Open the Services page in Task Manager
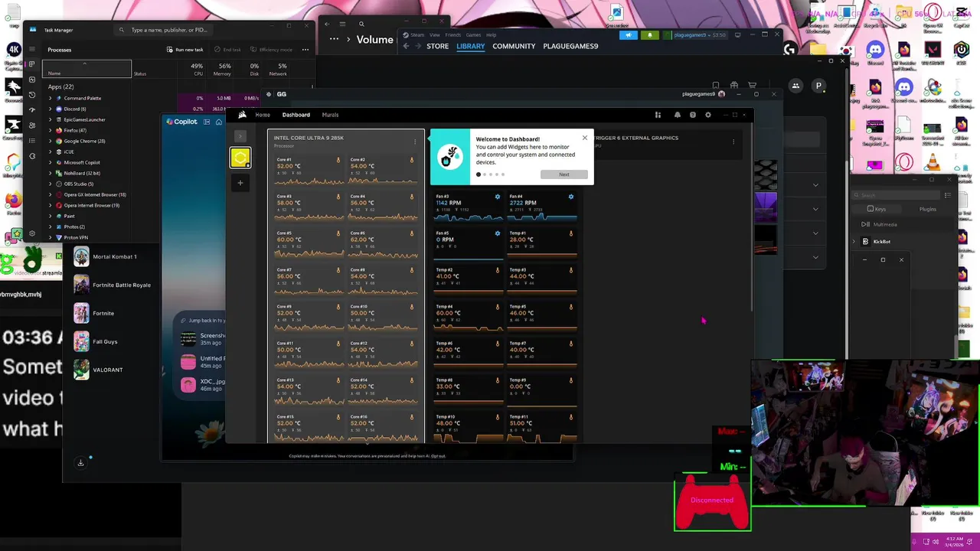 (32, 156)
